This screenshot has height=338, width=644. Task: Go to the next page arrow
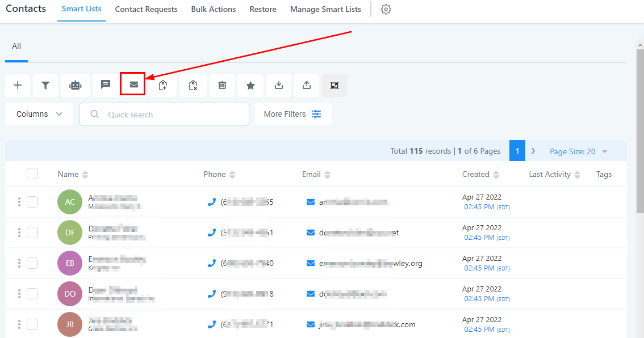click(x=533, y=151)
